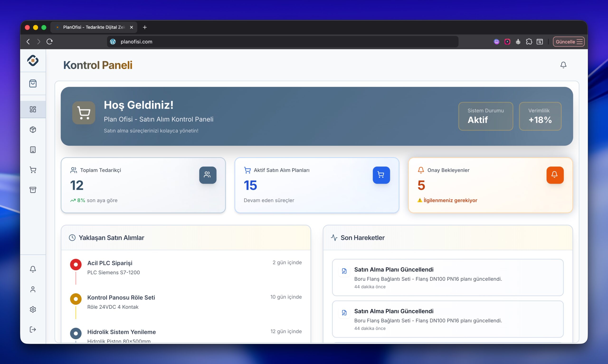
Task: Open the building icon in sidebar
Action: tap(33, 150)
